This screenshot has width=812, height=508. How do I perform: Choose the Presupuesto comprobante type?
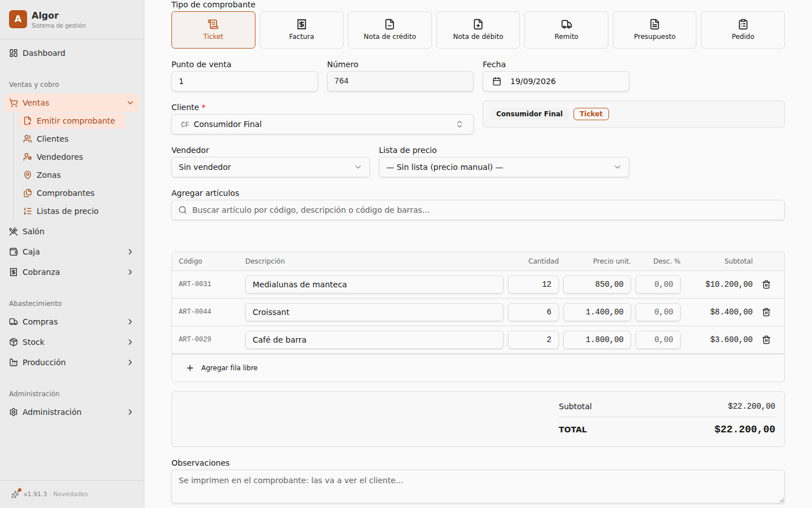point(655,30)
